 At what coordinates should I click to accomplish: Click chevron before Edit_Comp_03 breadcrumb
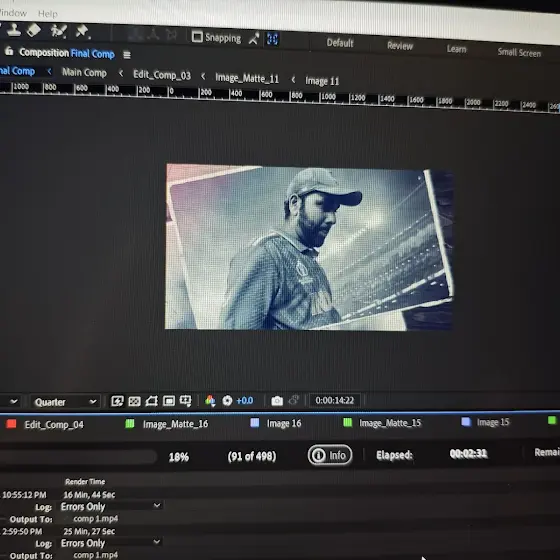[121, 73]
